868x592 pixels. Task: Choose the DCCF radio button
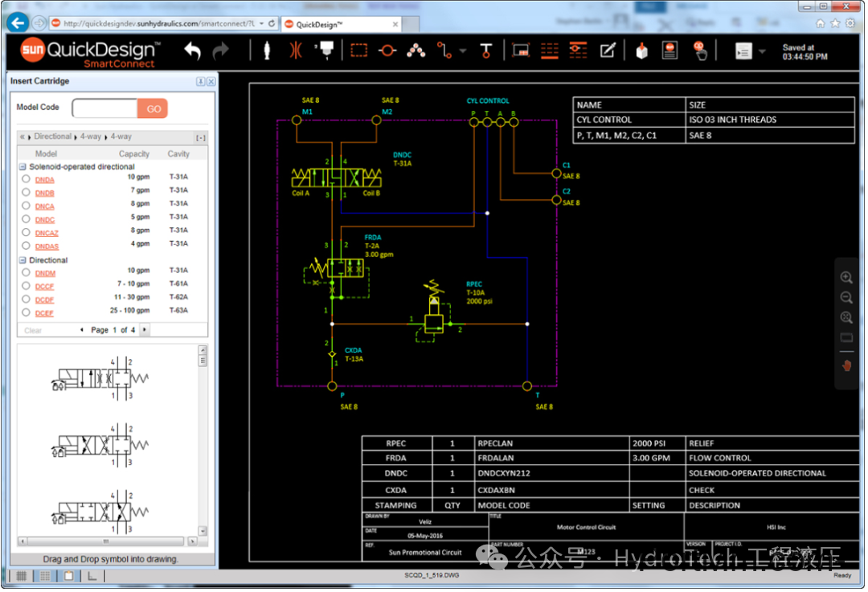[x=27, y=286]
